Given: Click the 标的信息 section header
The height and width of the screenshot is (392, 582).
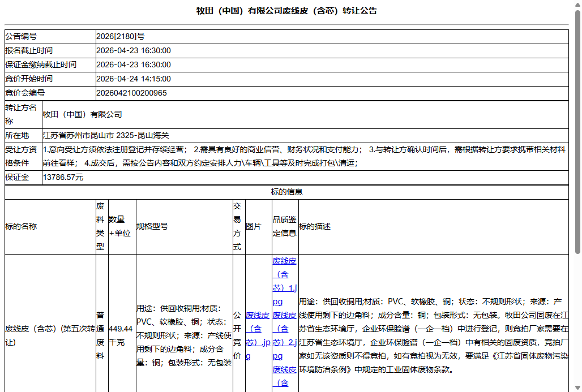Looking at the screenshot, I should click(x=286, y=192).
